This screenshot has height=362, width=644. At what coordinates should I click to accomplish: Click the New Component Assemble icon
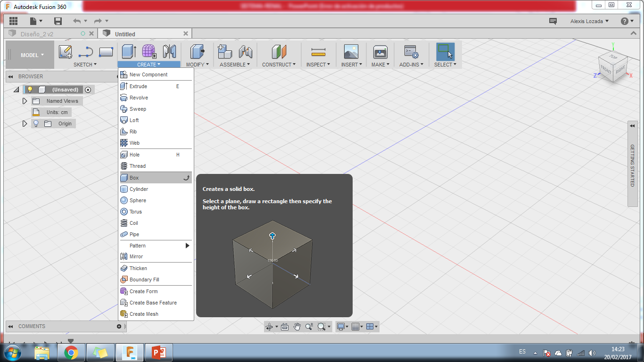[225, 51]
